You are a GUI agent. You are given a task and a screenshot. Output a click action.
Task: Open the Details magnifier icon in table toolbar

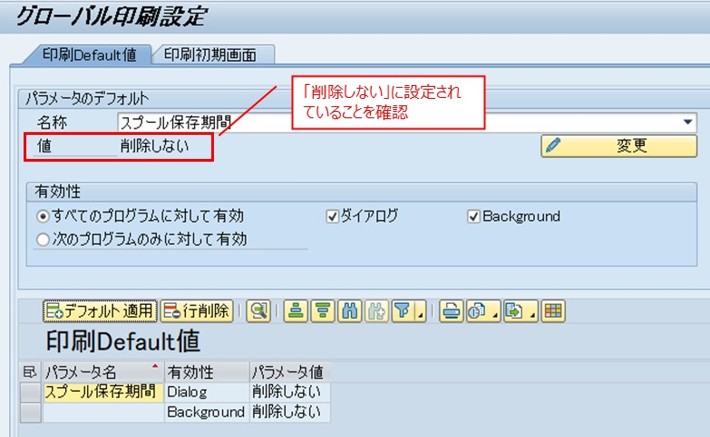coord(259,311)
